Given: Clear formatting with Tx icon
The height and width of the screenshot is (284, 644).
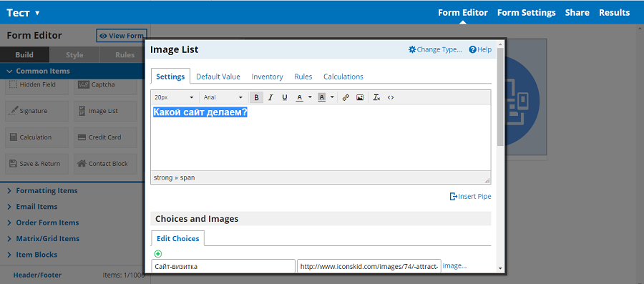Looking at the screenshot, I should click(376, 97).
